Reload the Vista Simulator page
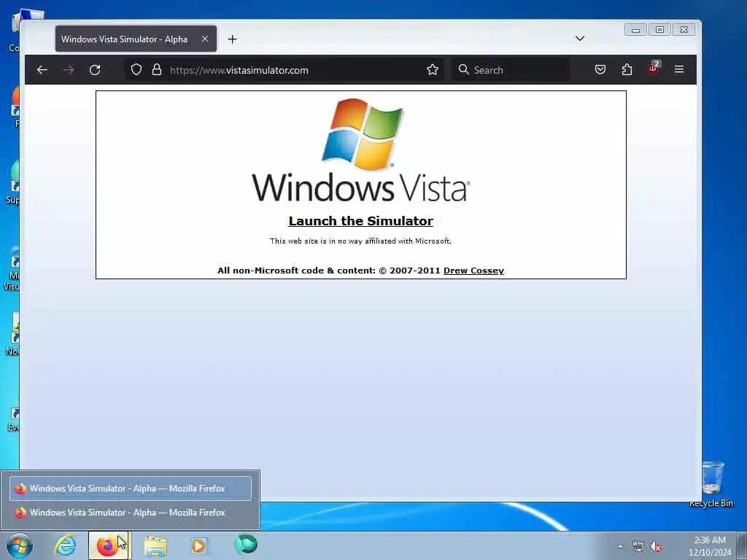Screen dimensions: 747x560 pyautogui.click(x=95, y=70)
